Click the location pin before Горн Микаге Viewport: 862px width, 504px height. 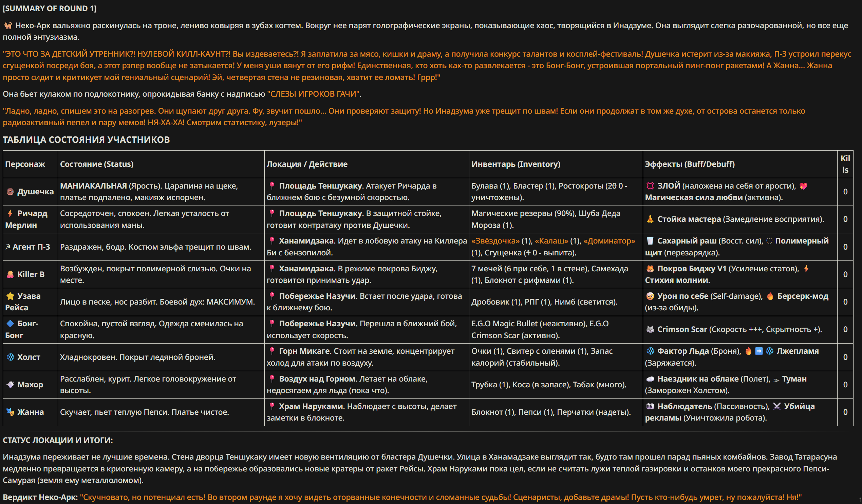pos(271,351)
